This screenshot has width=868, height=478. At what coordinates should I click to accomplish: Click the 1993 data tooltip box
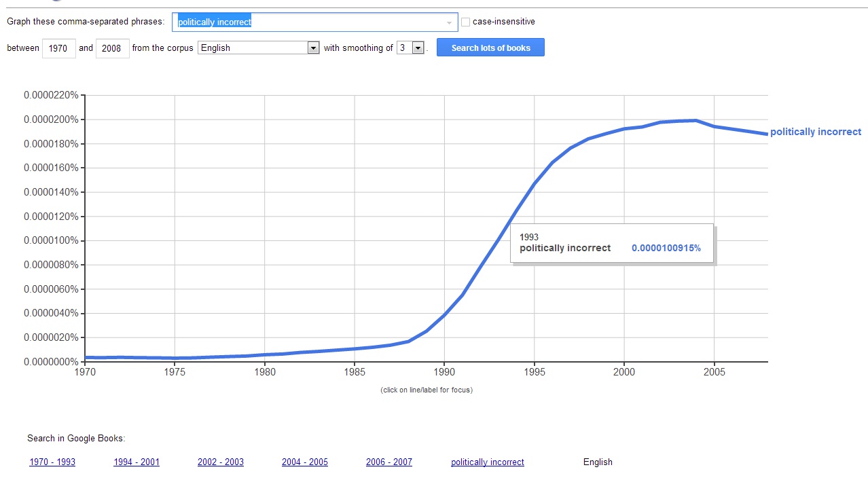point(612,243)
